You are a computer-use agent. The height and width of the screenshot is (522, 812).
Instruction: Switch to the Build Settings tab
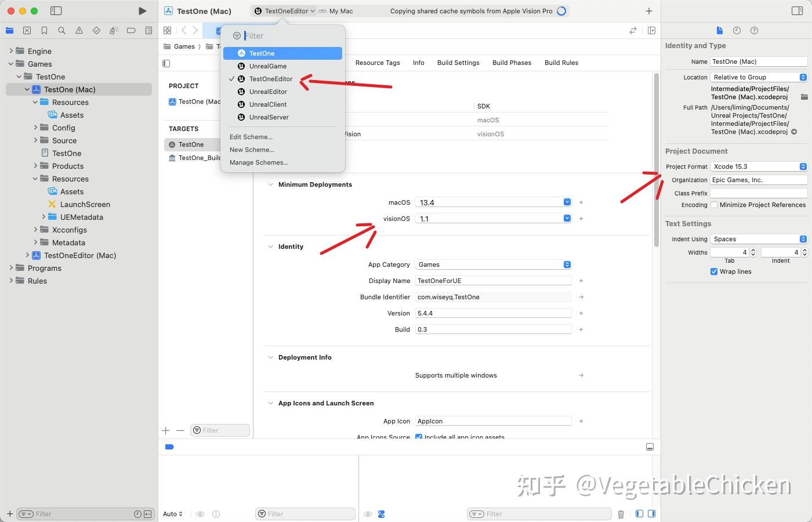click(x=458, y=63)
